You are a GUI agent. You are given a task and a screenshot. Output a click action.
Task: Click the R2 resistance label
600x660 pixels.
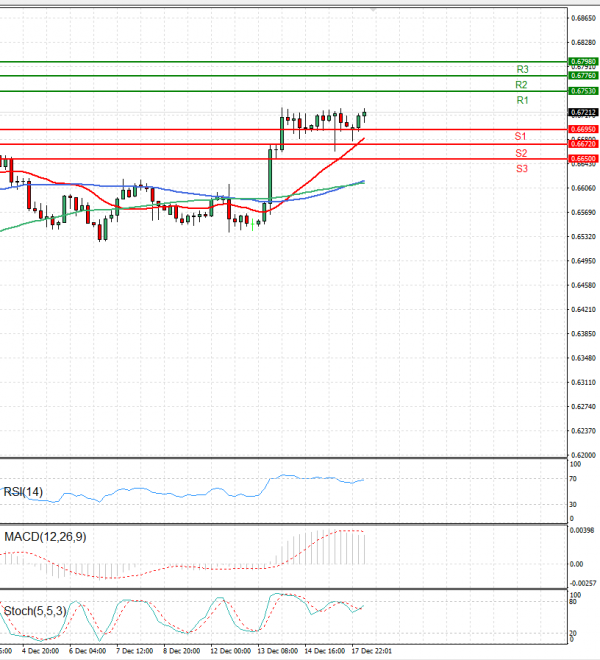click(x=521, y=85)
